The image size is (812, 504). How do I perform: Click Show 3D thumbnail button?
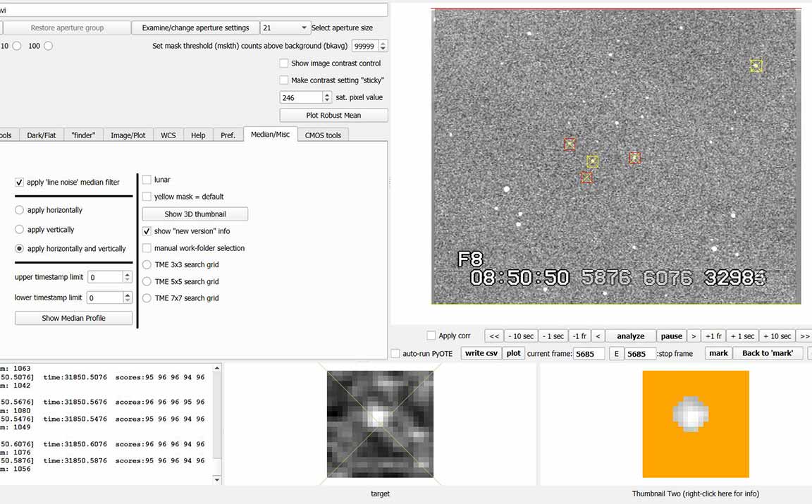point(195,214)
